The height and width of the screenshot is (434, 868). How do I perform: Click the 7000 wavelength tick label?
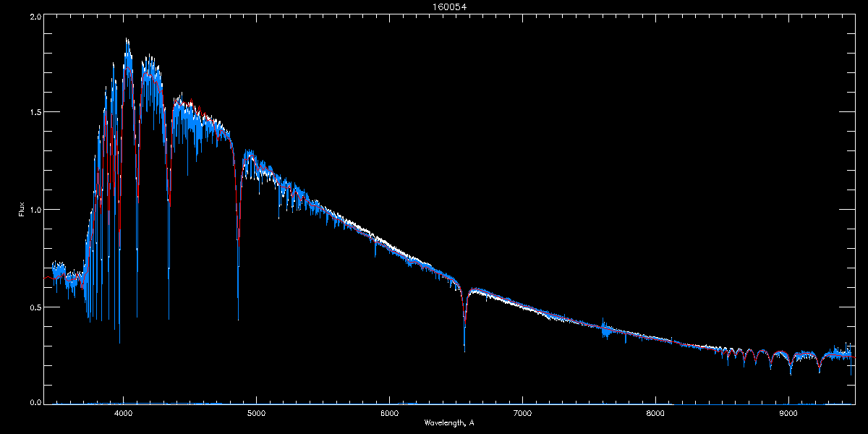click(x=522, y=414)
